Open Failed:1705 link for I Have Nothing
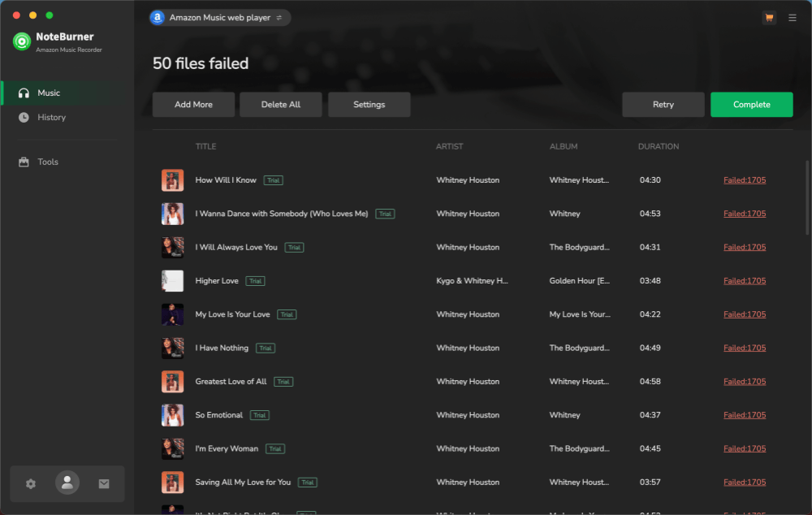 pyautogui.click(x=744, y=348)
